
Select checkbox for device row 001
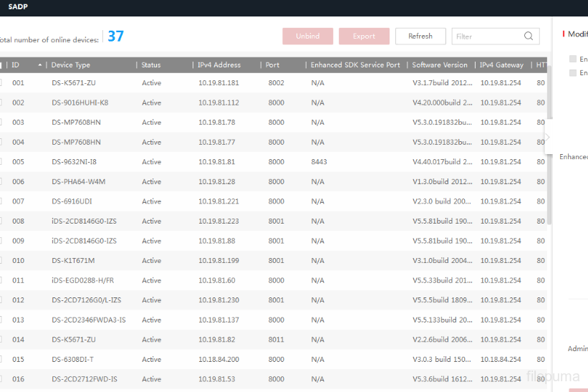tap(1, 83)
